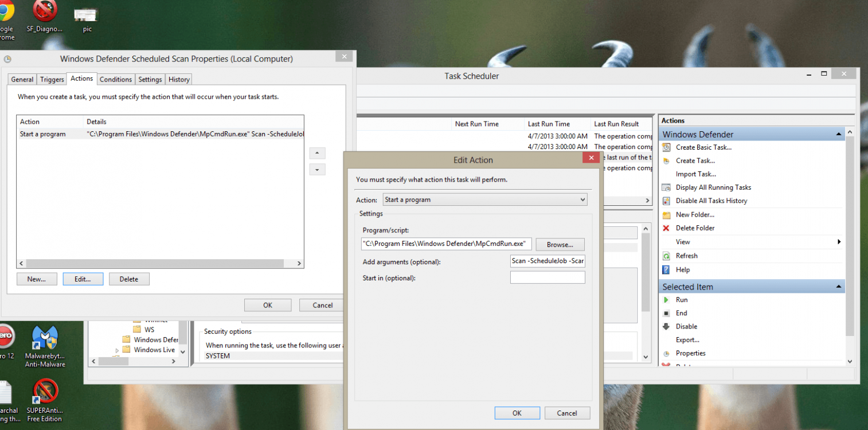Switch to the Conditions tab
Image resolution: width=868 pixels, height=430 pixels.
pyautogui.click(x=116, y=80)
